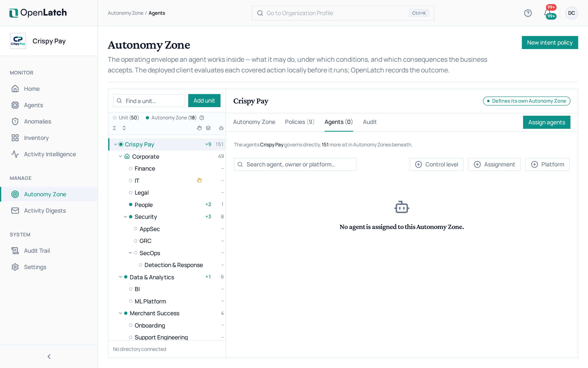Collapse the left sidebar
The image size is (588, 368).
point(49,357)
